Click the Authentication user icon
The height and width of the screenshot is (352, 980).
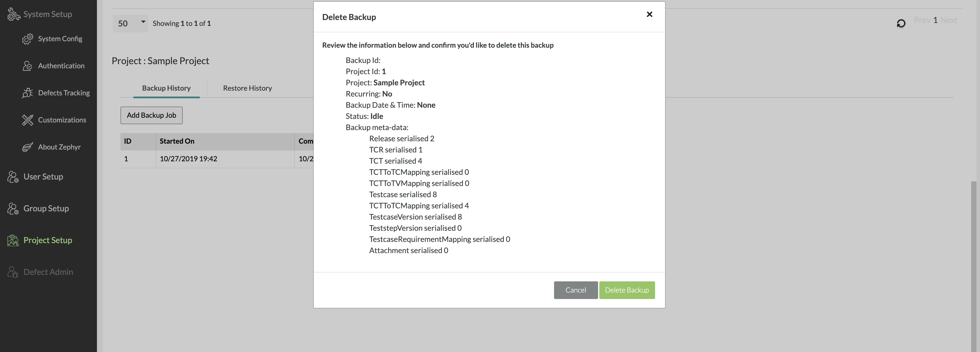pyautogui.click(x=27, y=66)
